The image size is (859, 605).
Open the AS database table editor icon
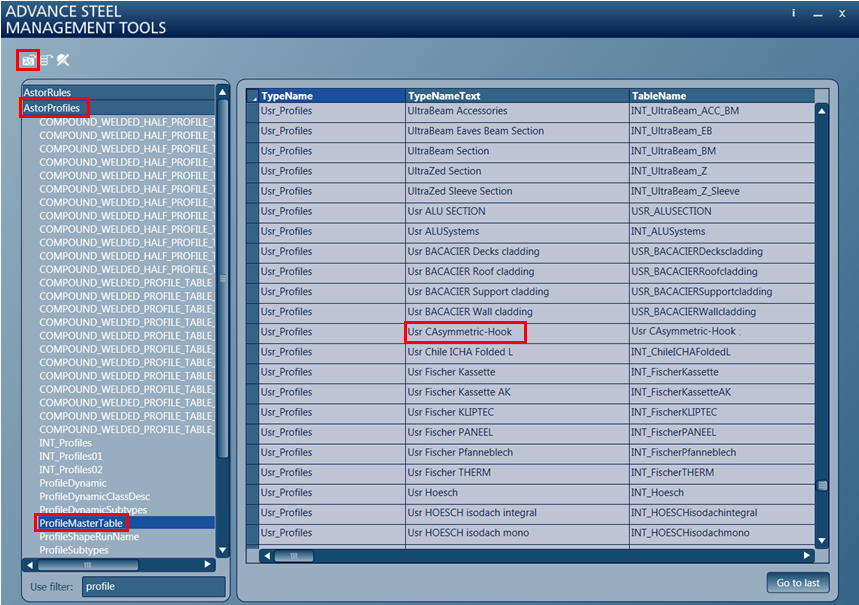pyautogui.click(x=28, y=60)
